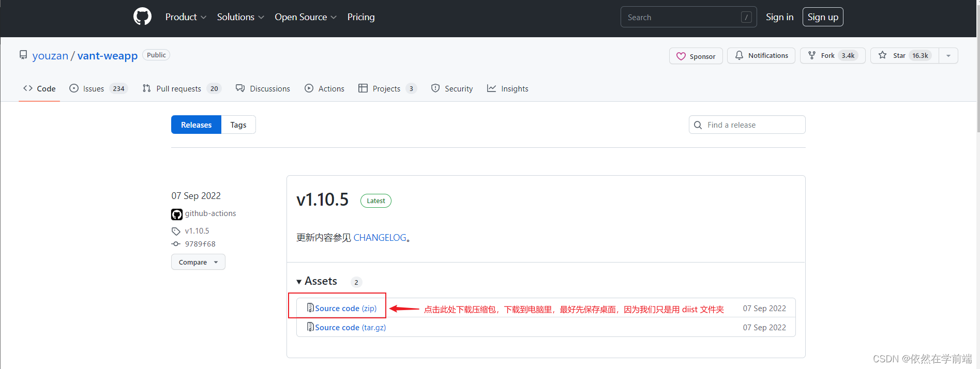980x369 pixels.
Task: Download Source code (zip)
Action: 345,309
